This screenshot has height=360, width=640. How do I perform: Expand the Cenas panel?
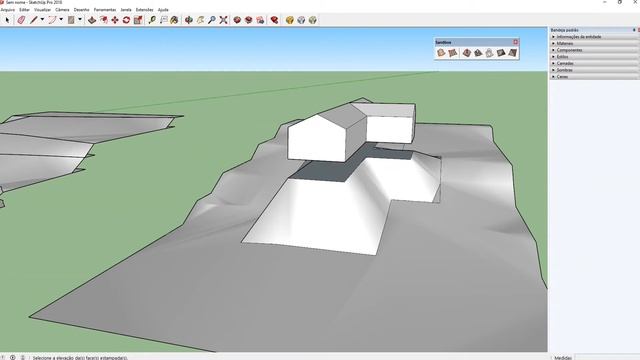point(593,77)
